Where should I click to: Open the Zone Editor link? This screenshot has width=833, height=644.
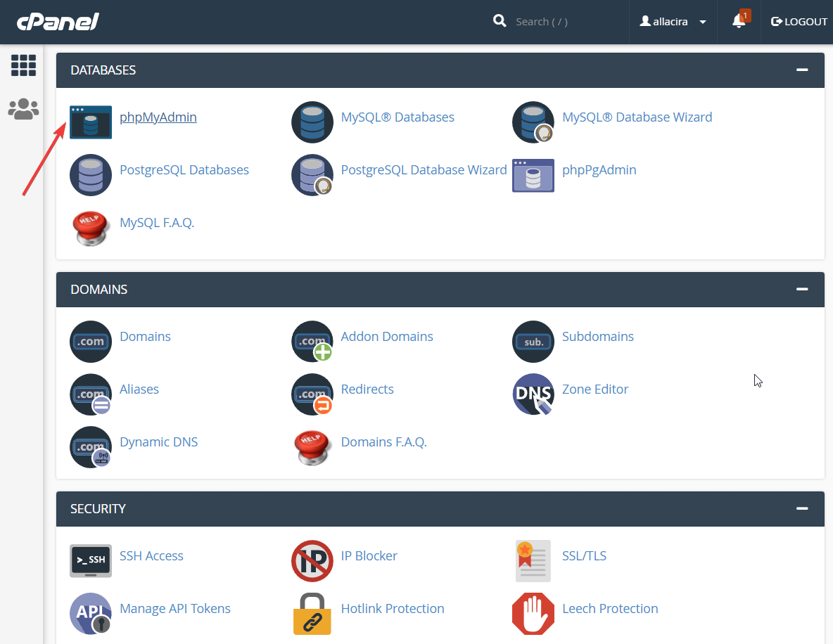click(x=595, y=389)
